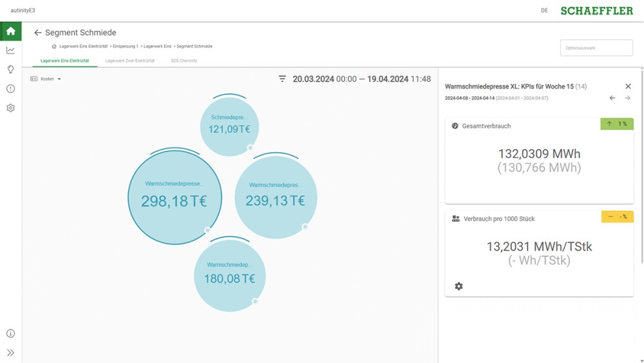Click the info icon in sidebar

coord(10,333)
